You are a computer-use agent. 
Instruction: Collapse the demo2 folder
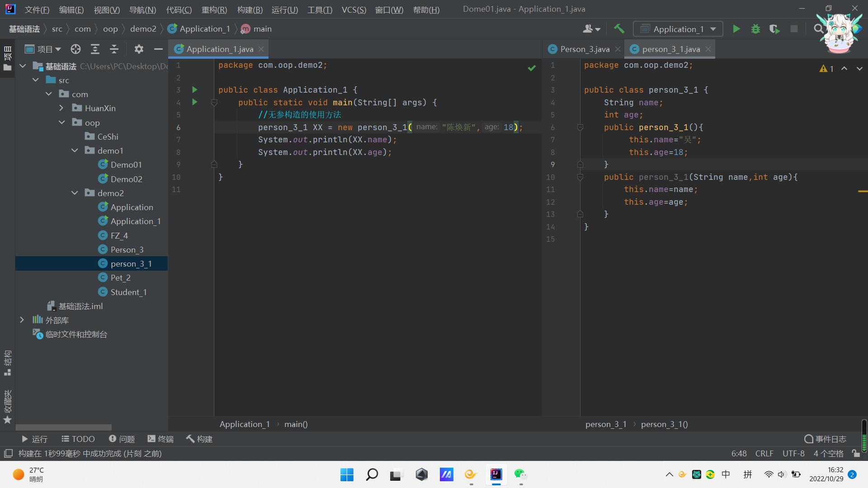click(x=75, y=193)
